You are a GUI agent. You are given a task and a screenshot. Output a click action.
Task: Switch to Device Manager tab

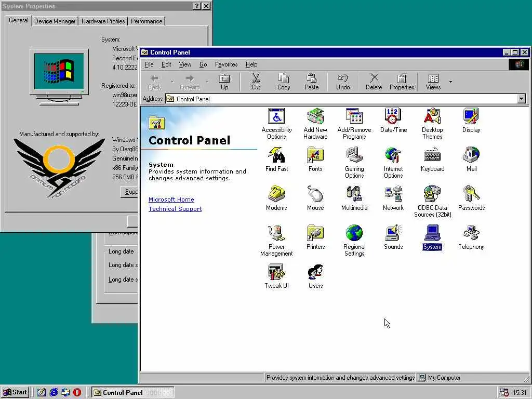coord(55,21)
